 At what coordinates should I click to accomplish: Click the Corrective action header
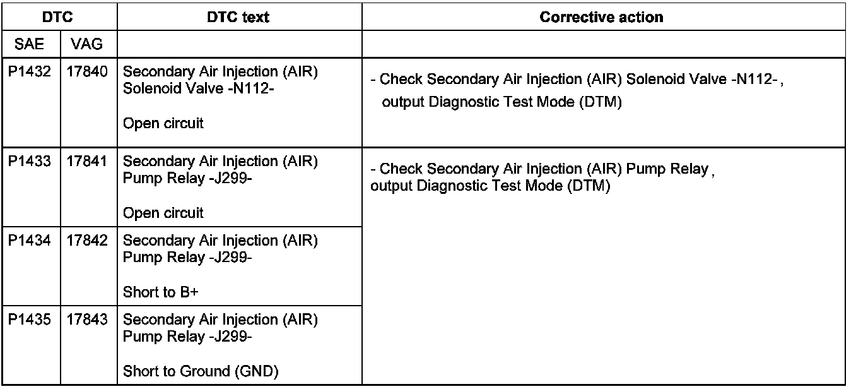pyautogui.click(x=601, y=17)
